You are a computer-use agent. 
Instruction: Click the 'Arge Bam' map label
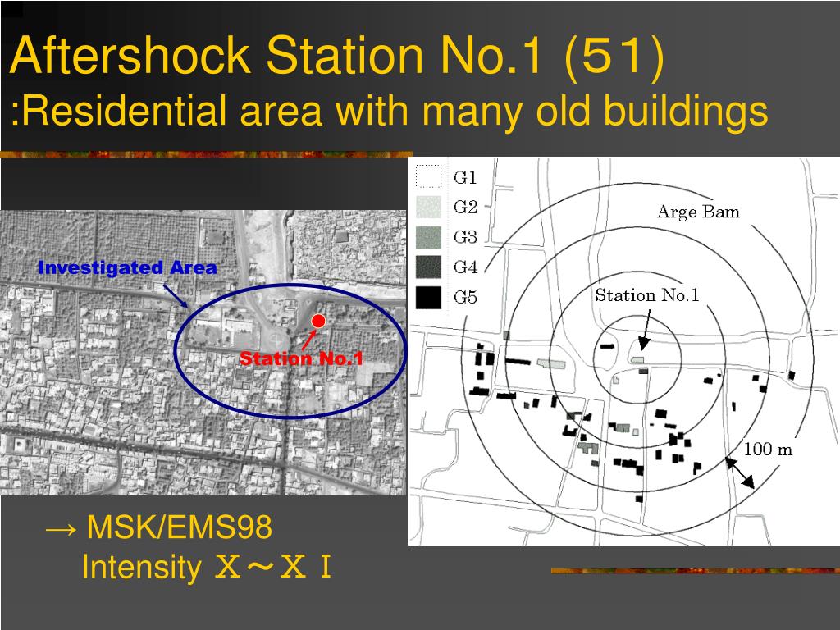(699, 212)
